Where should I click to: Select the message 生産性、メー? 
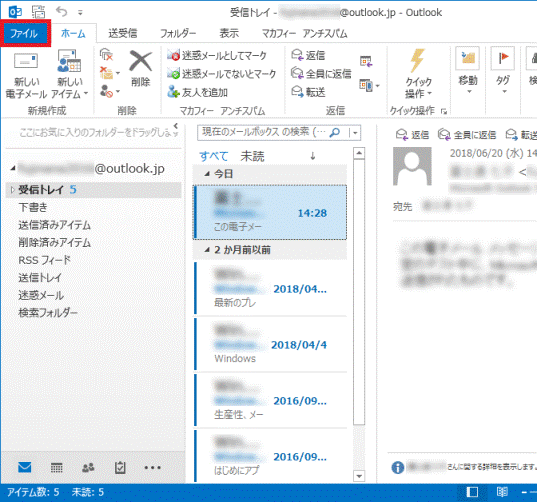click(x=271, y=400)
